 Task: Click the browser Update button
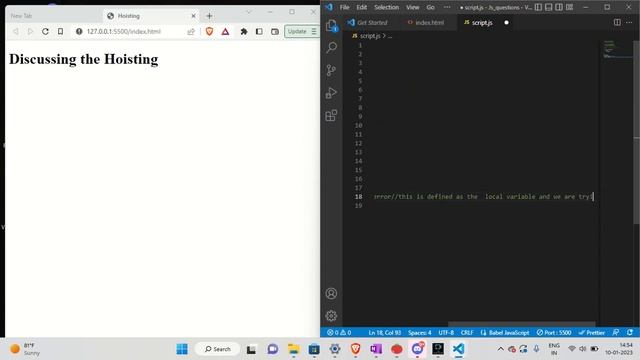301,31
